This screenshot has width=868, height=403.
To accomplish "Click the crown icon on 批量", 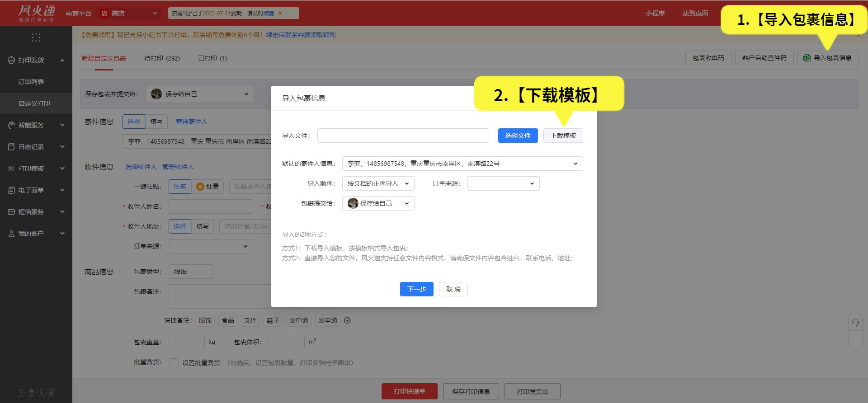I will [x=200, y=187].
